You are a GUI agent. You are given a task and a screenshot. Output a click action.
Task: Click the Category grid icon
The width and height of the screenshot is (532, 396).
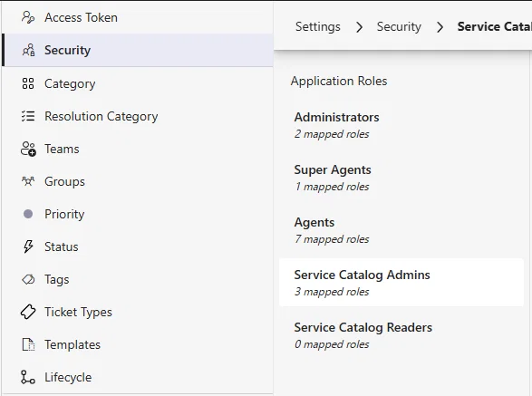[x=28, y=83]
